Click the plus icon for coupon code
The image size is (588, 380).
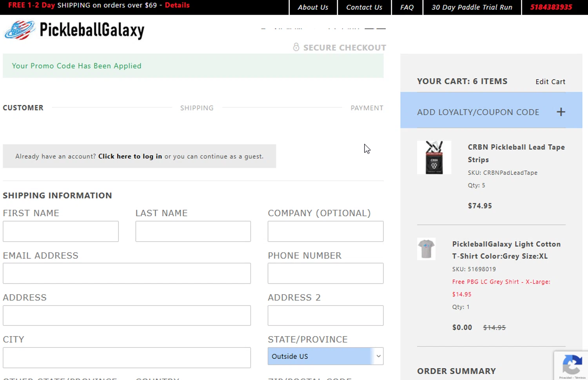pyautogui.click(x=561, y=112)
